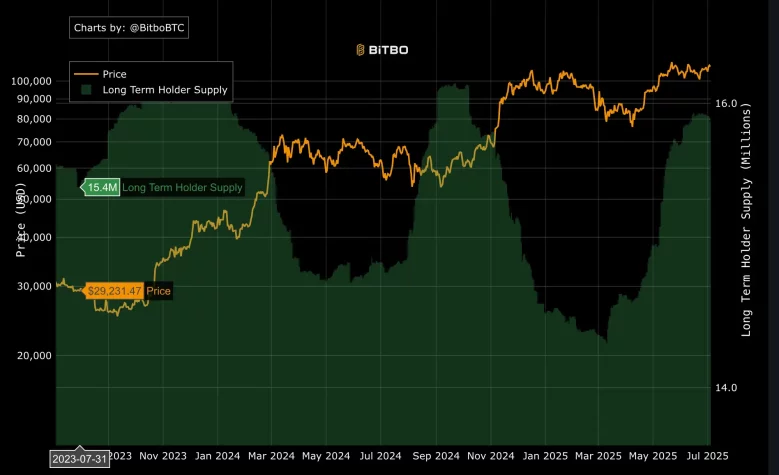Click the green legend swatch for holder supply

(87, 90)
